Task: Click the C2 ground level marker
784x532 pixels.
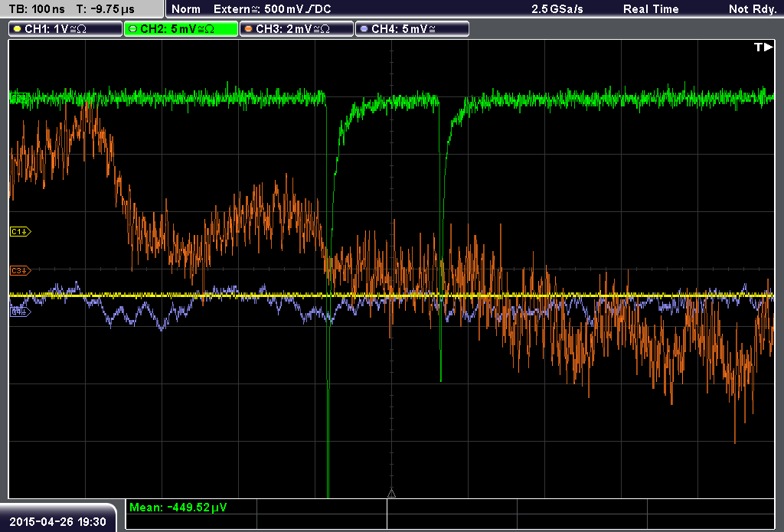Action: 20,98
